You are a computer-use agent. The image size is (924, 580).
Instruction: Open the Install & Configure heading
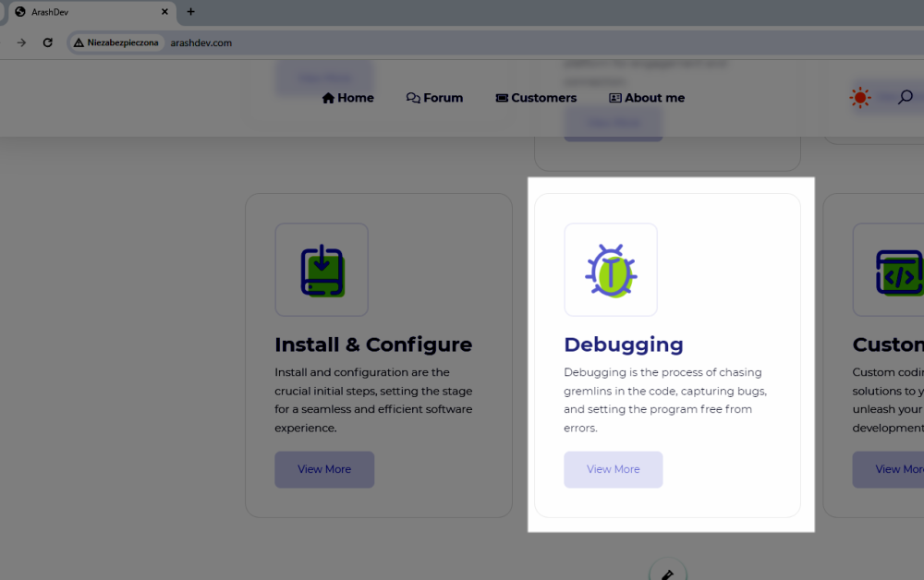tap(373, 344)
